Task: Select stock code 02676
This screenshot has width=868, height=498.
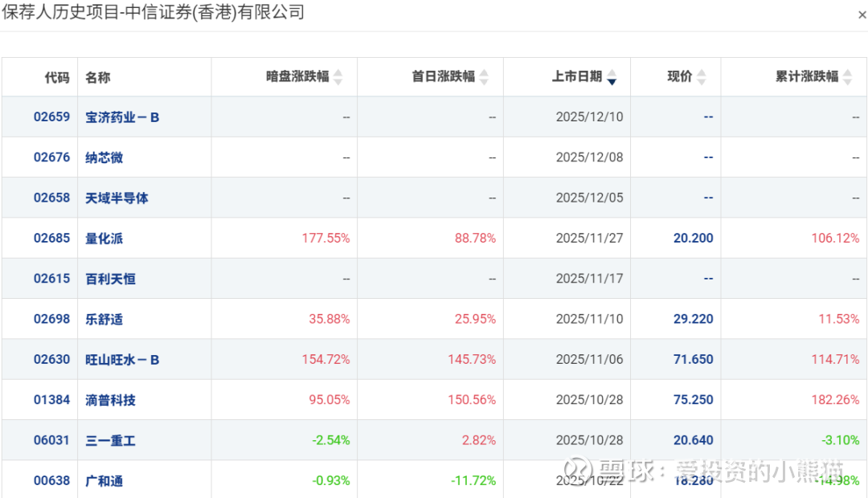Action: pos(51,157)
